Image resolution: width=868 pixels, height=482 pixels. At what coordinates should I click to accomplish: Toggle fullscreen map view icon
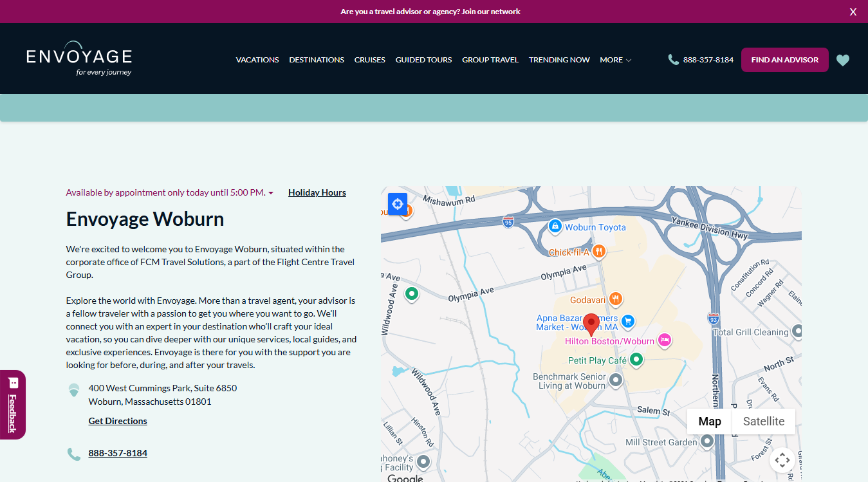[x=782, y=459]
